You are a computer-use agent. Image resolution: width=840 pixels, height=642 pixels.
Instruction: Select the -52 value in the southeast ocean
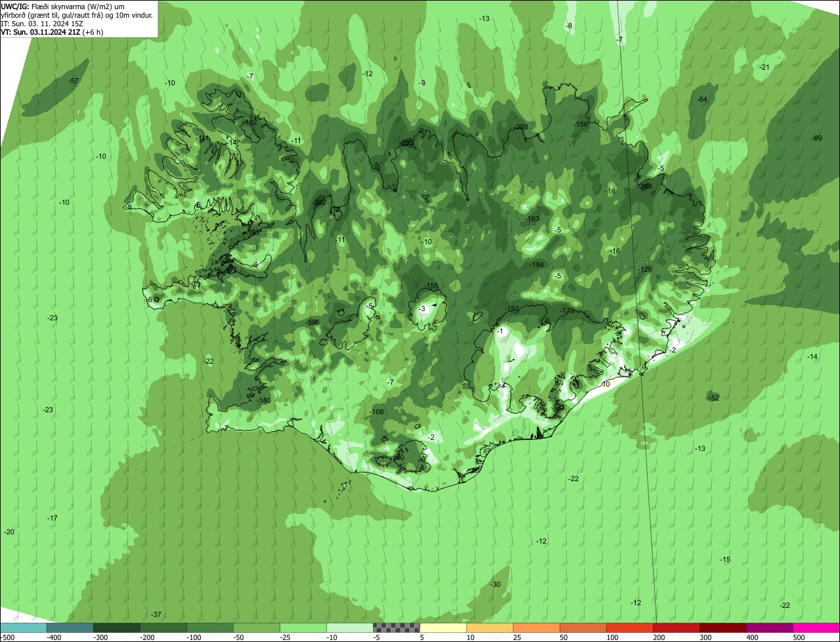click(x=714, y=398)
